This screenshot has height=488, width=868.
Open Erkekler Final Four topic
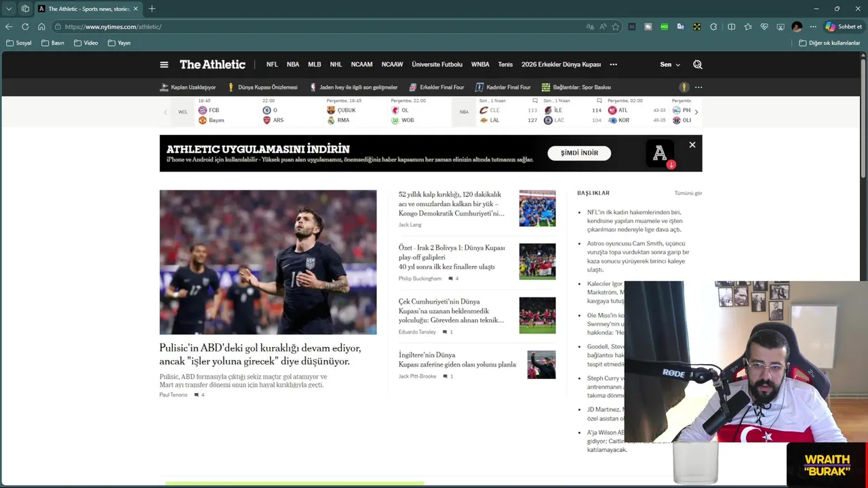click(x=436, y=87)
